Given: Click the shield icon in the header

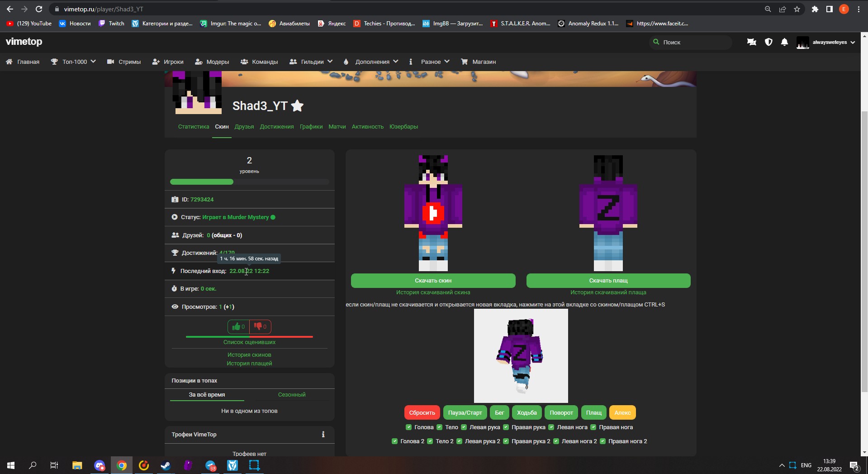Looking at the screenshot, I should pyautogui.click(x=768, y=42).
